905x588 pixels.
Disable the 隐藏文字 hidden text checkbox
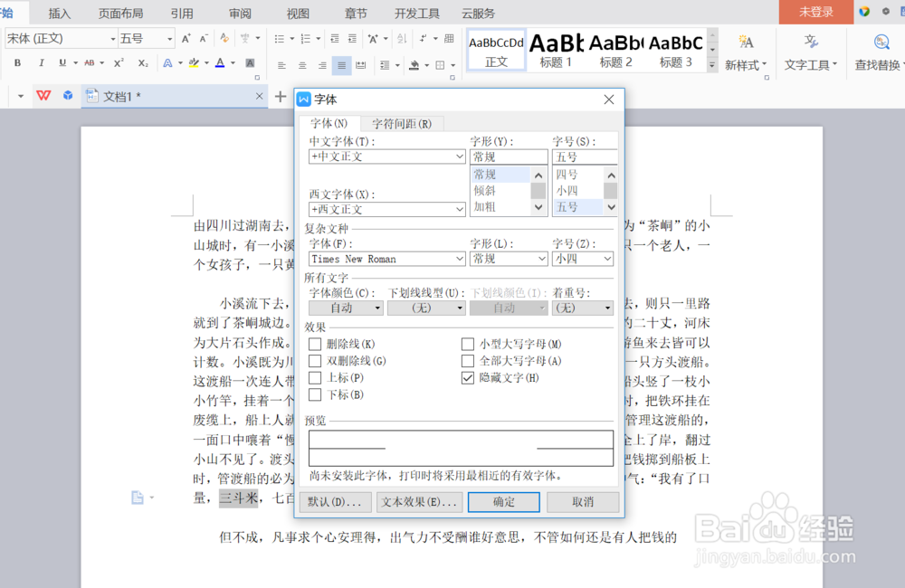pos(466,378)
